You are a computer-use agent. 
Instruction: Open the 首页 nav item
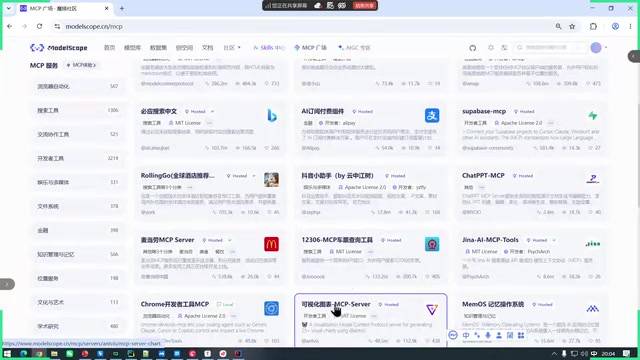tap(109, 48)
